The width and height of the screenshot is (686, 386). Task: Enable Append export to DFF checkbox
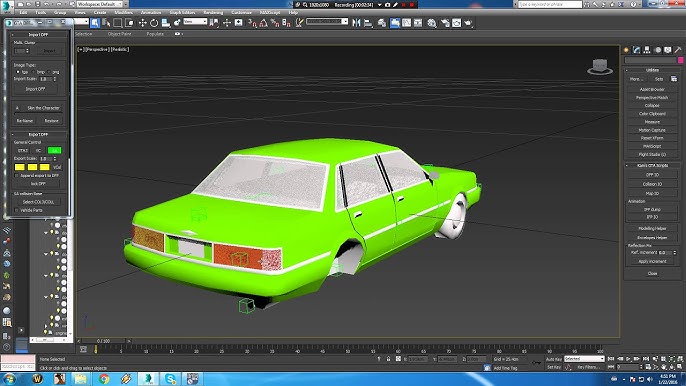17,175
